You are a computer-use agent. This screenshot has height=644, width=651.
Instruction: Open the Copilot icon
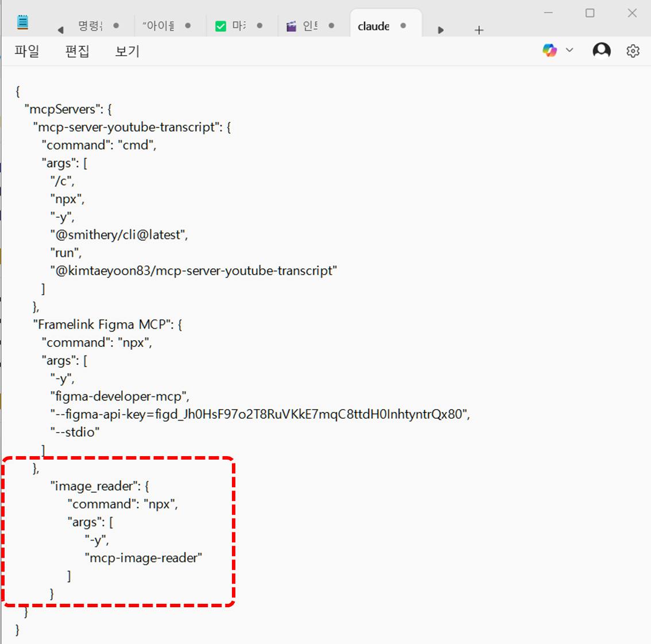[549, 51]
